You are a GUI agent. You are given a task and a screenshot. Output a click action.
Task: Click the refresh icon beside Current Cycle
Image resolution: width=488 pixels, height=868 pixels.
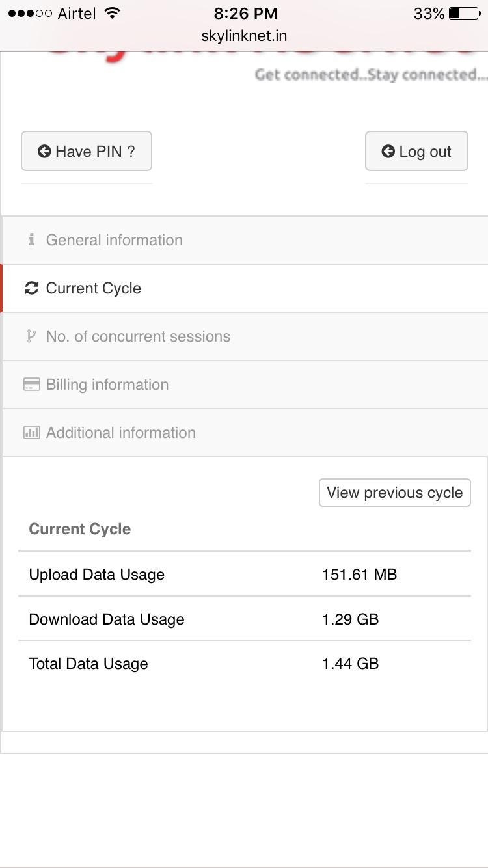pos(31,288)
